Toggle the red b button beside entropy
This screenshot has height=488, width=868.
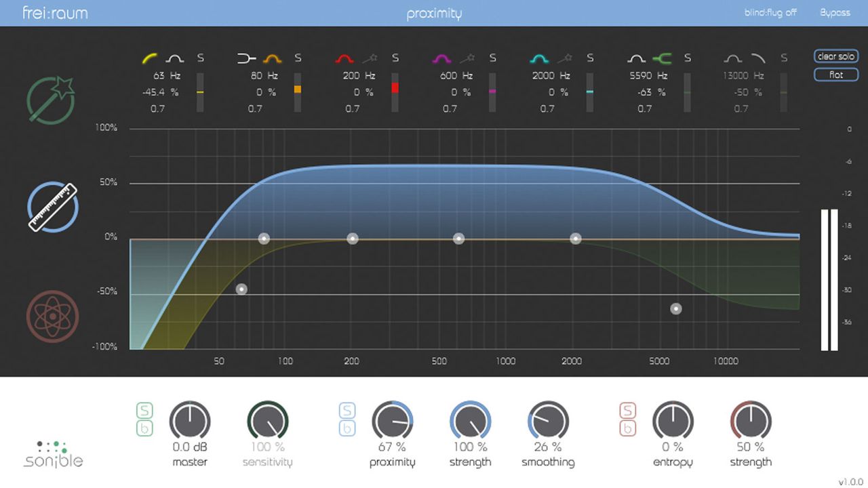coord(628,428)
